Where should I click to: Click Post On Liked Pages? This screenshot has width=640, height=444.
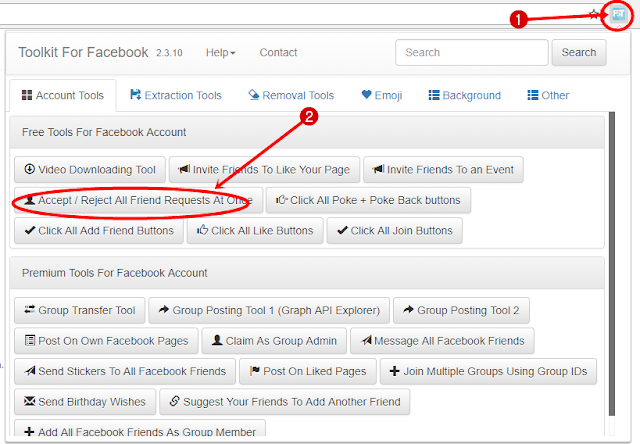click(x=308, y=371)
